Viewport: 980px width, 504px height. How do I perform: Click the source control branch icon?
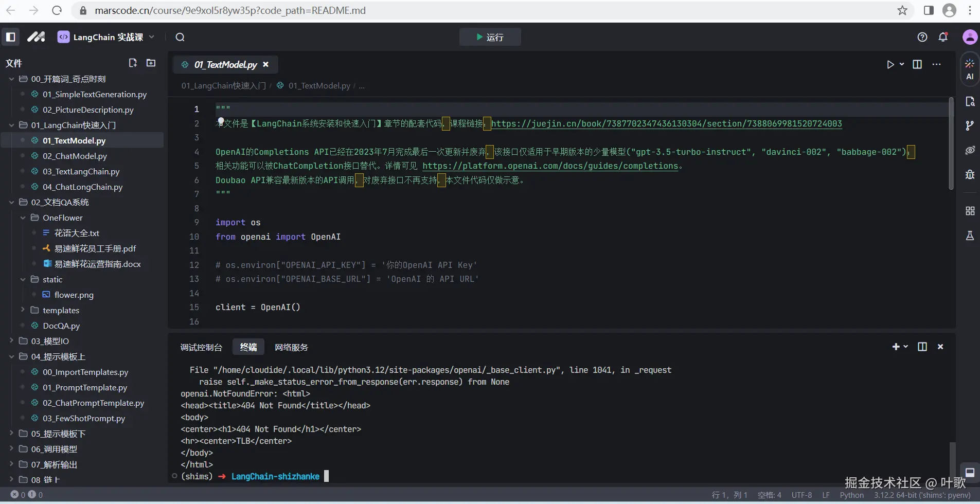[970, 125]
